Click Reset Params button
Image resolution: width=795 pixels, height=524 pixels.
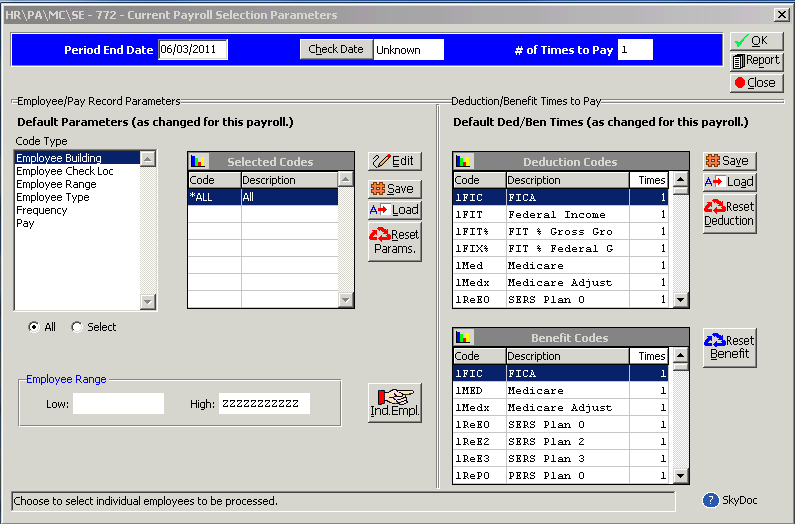[394, 242]
